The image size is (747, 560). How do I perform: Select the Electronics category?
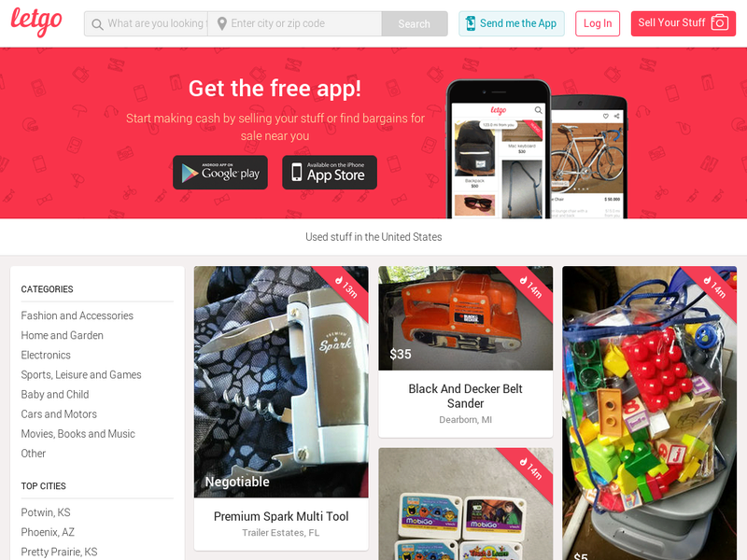[x=46, y=356]
